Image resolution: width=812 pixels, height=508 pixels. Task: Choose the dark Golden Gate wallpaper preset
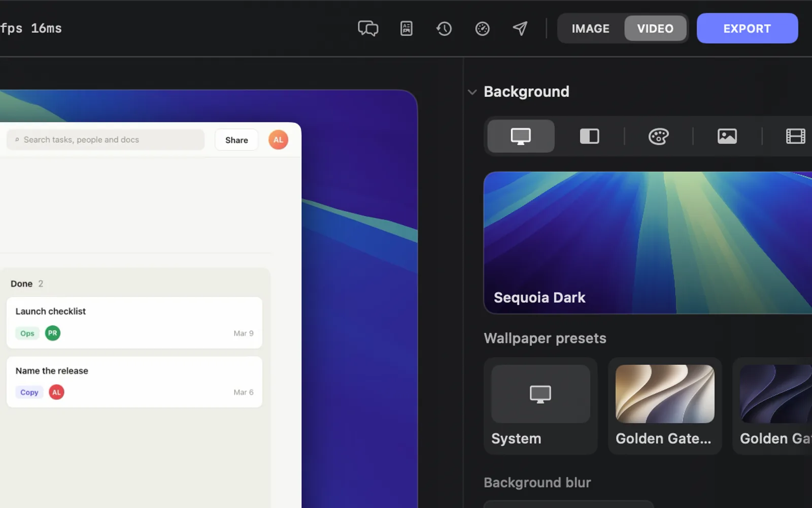coord(772,406)
